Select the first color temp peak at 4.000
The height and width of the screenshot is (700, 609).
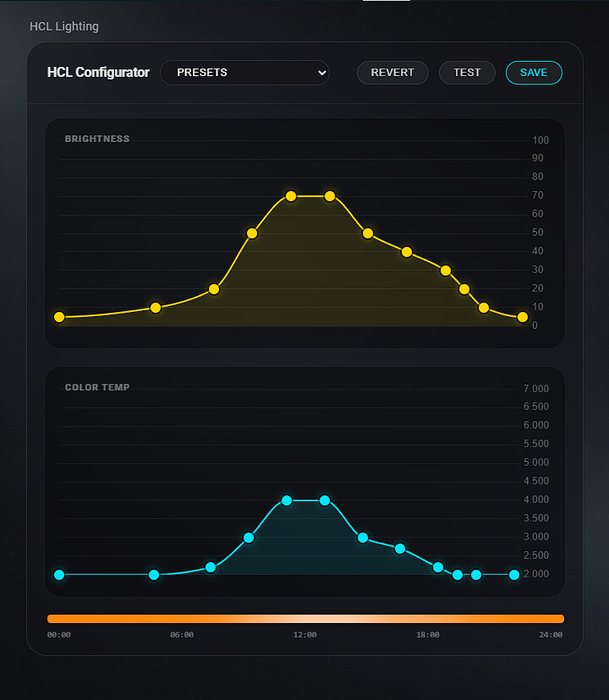(287, 500)
